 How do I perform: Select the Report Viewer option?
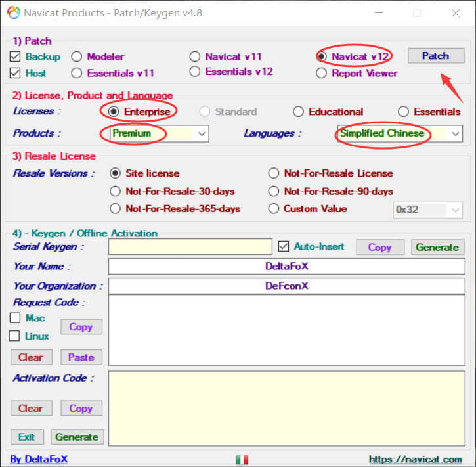321,73
